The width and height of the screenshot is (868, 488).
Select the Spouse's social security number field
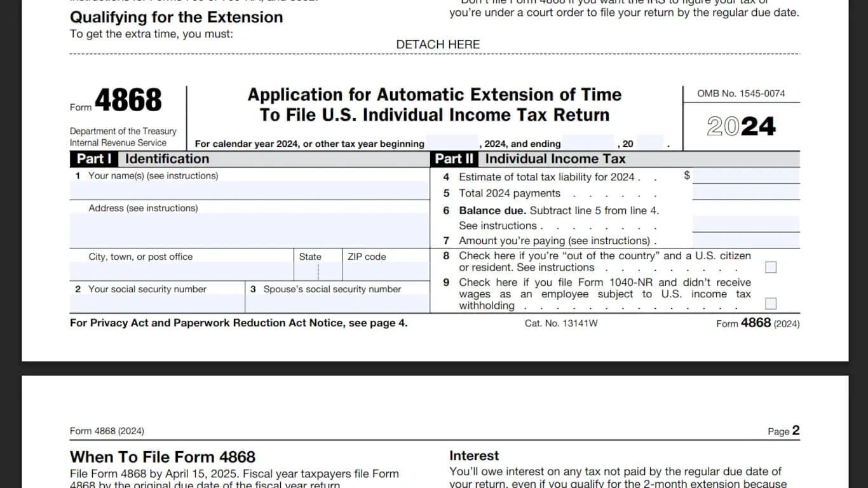tap(337, 304)
